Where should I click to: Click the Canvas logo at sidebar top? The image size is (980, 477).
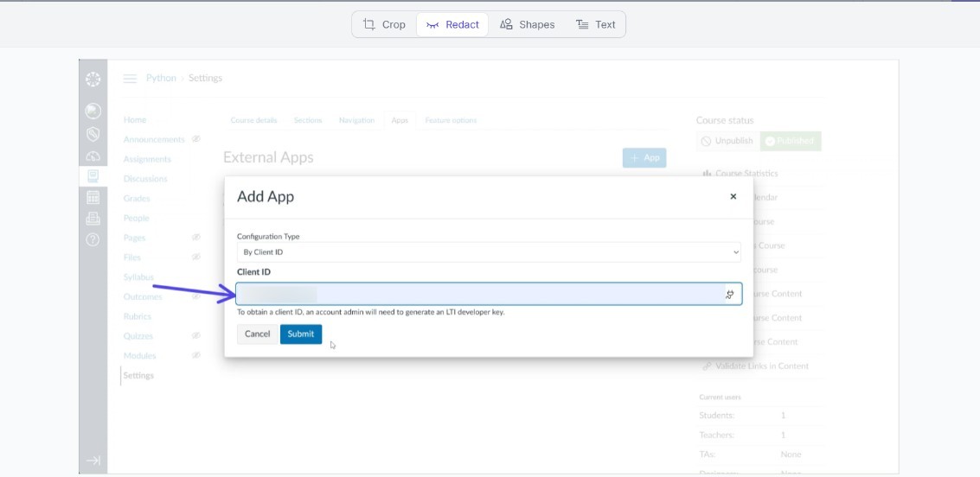93,79
